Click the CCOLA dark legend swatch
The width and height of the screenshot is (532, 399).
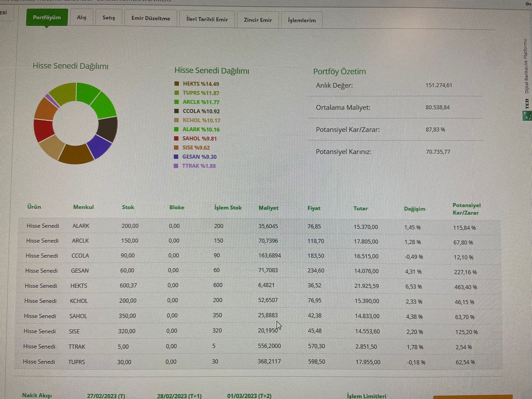pos(176,111)
